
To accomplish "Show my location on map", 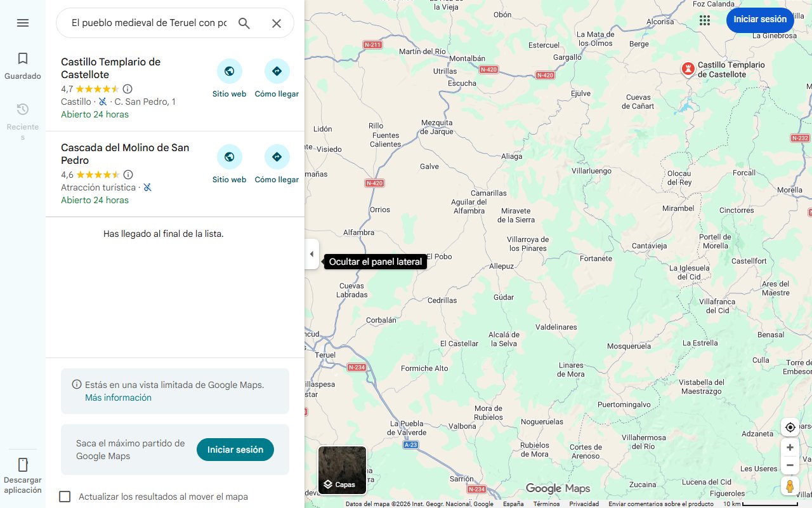I will (x=790, y=427).
